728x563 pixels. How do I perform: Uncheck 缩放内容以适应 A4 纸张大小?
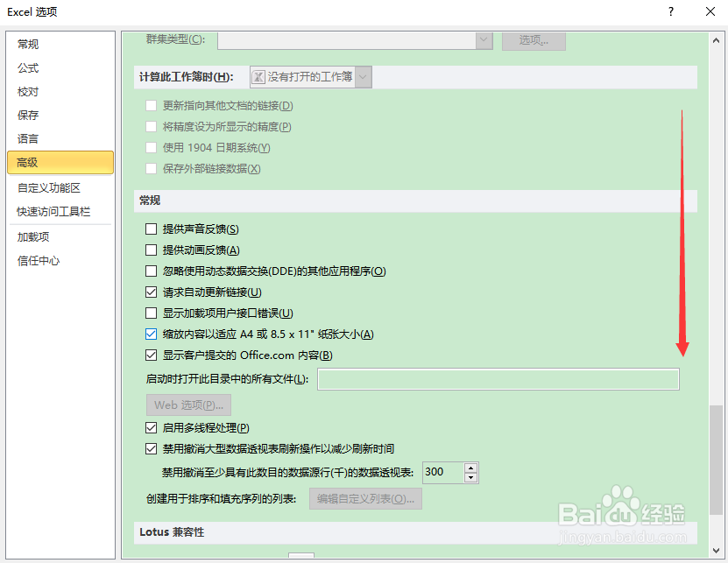[151, 334]
